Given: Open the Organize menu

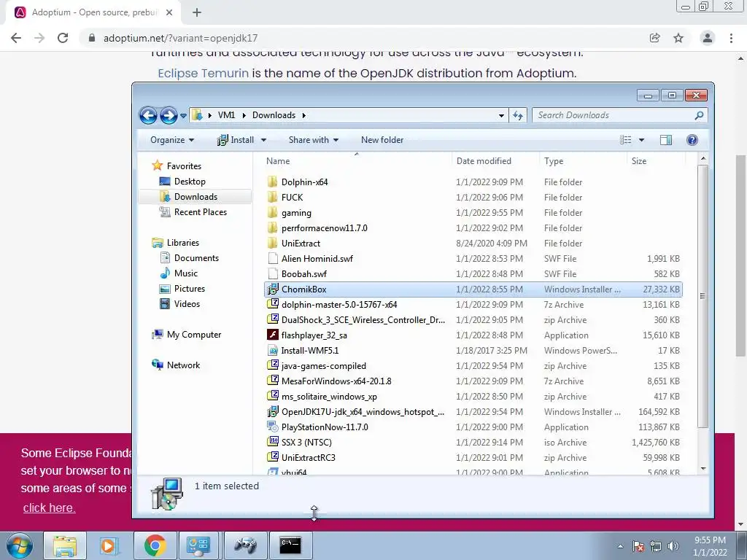Looking at the screenshot, I should [172, 140].
